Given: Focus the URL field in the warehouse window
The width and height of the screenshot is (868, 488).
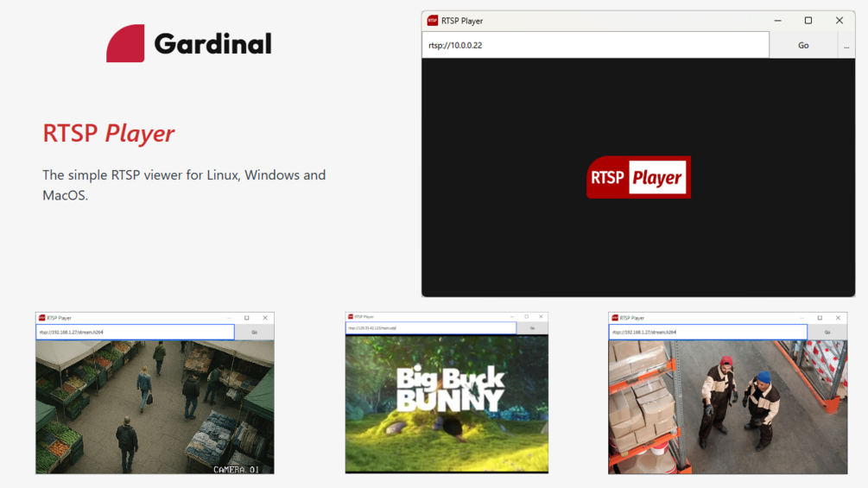Looking at the screenshot, I should click(x=708, y=332).
